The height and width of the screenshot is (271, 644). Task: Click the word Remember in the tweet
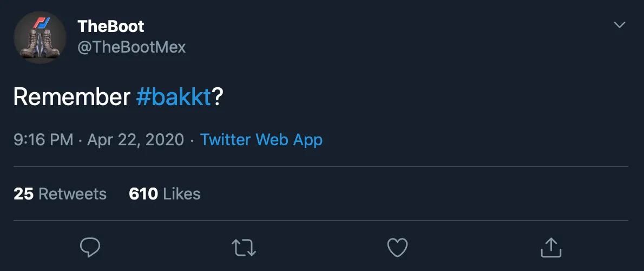(71, 97)
